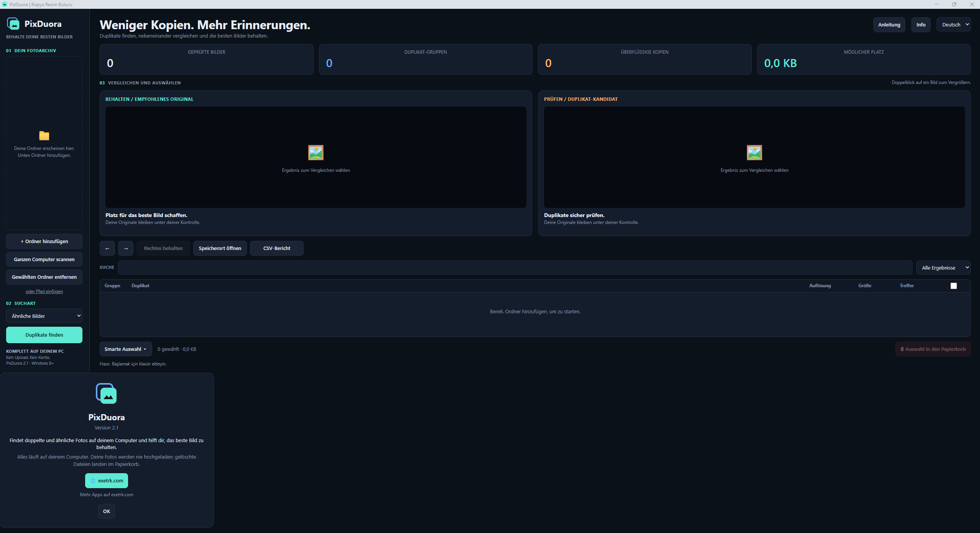Sort by Treffer column header

[907, 286]
